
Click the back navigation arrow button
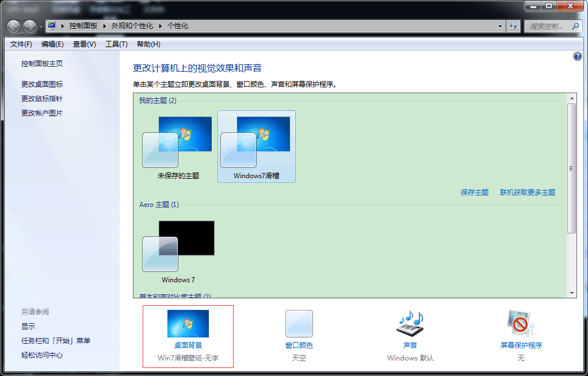pyautogui.click(x=14, y=26)
